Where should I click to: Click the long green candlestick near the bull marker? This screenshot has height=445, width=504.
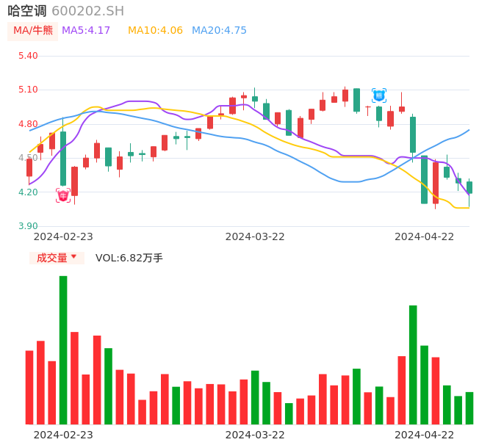(63, 158)
